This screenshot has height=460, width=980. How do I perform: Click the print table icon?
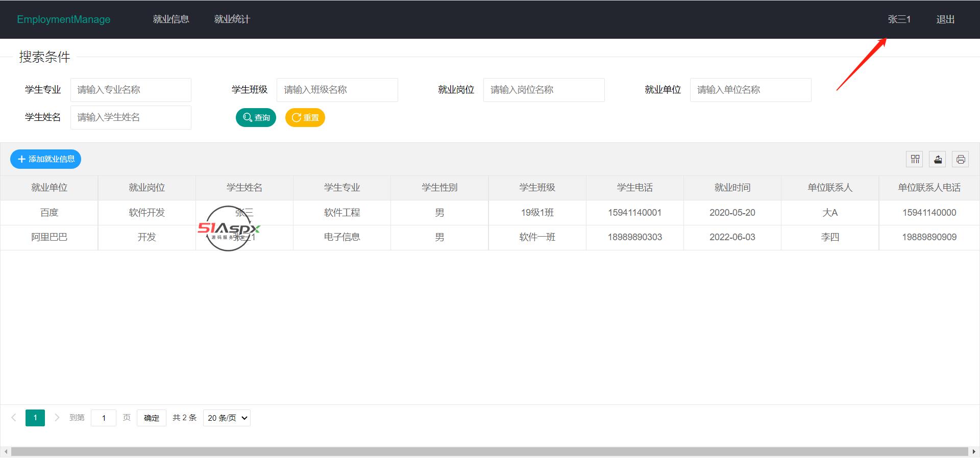(961, 159)
